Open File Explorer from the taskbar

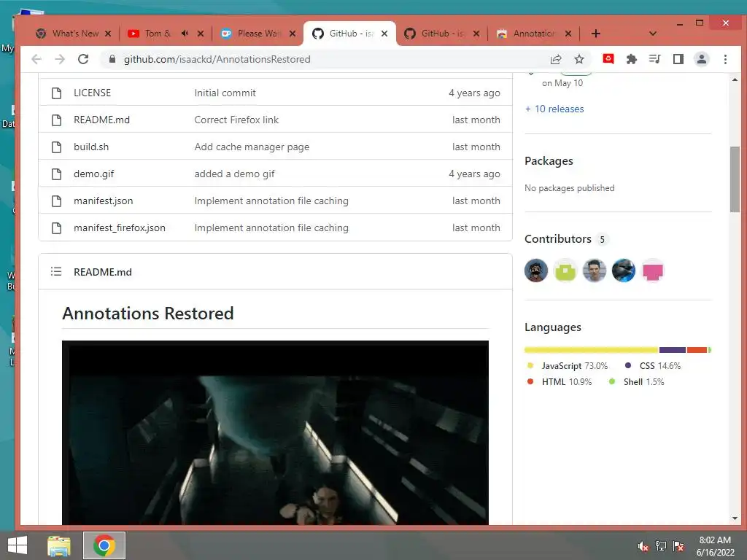pos(59,545)
